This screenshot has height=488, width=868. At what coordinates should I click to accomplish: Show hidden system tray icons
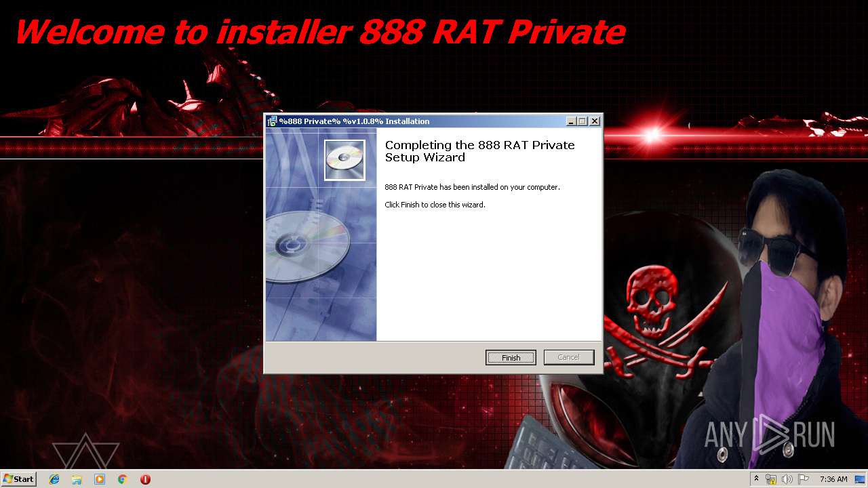pos(756,479)
